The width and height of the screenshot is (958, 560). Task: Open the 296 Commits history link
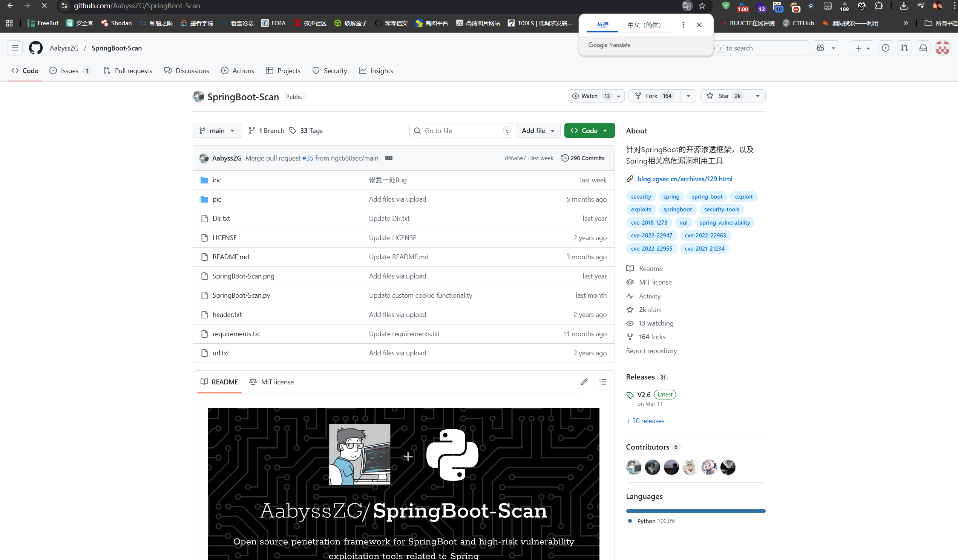tap(583, 158)
